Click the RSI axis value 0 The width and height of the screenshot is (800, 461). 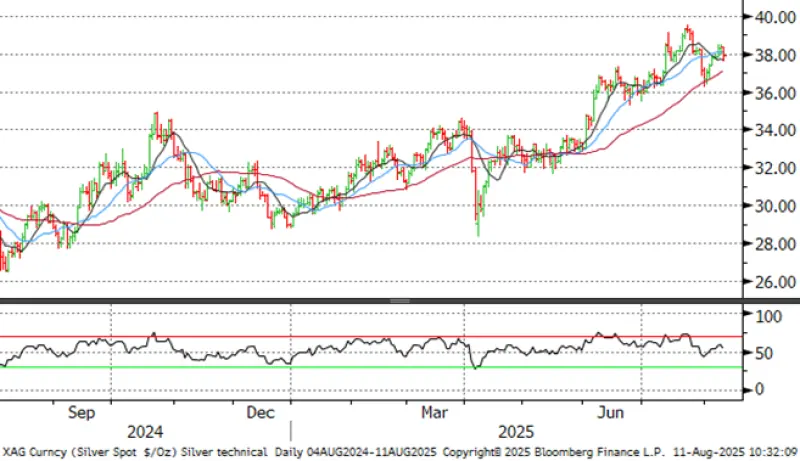point(759,390)
